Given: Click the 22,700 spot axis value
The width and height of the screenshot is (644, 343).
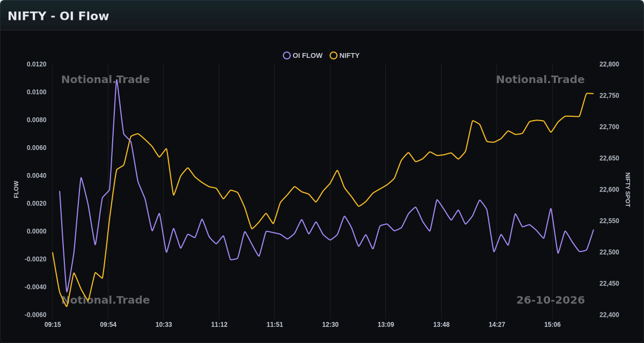Looking at the screenshot, I should coord(609,127).
